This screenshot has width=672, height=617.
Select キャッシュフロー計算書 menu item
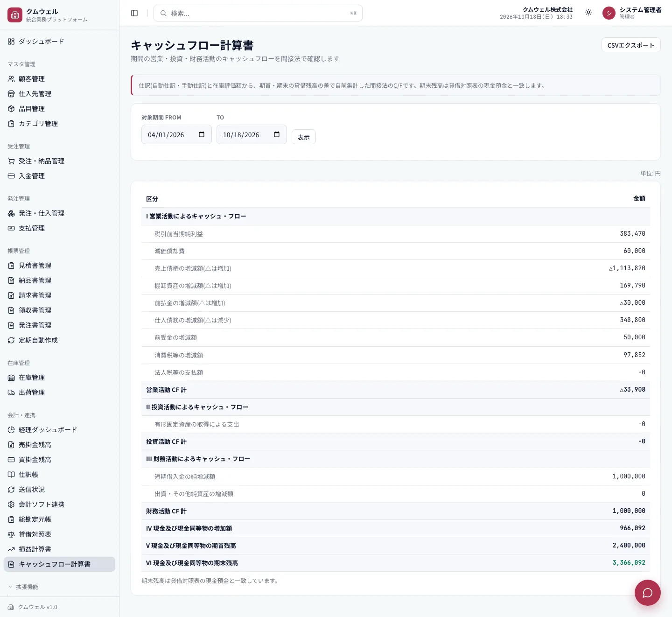[x=59, y=564]
